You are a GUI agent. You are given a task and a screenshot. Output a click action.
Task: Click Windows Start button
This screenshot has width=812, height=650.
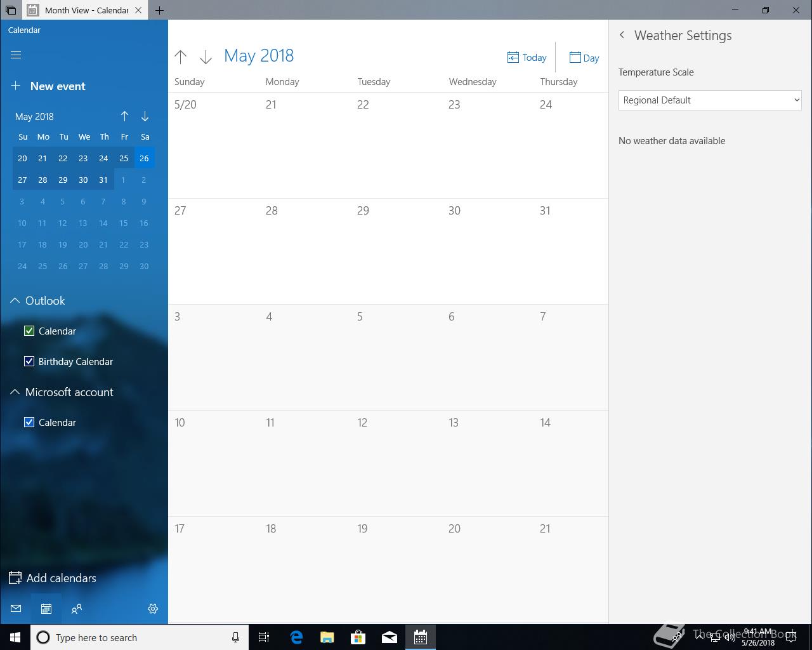click(x=15, y=637)
